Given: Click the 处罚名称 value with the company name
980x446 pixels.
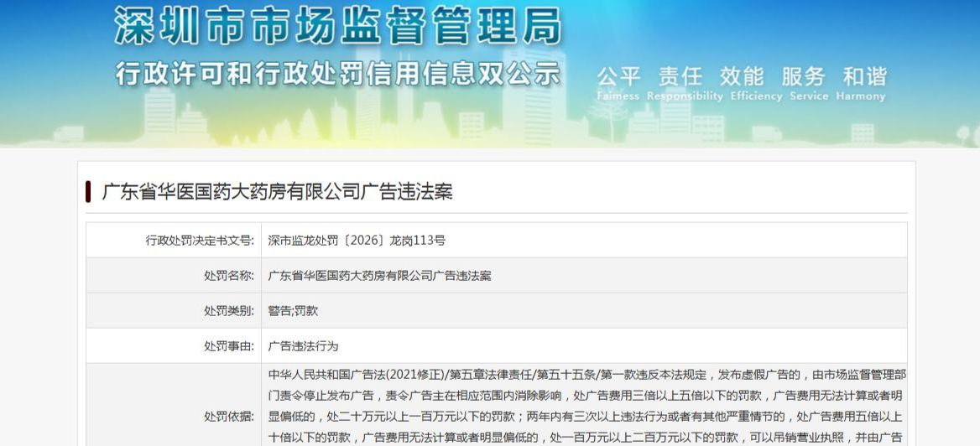Looking at the screenshot, I should [379, 276].
